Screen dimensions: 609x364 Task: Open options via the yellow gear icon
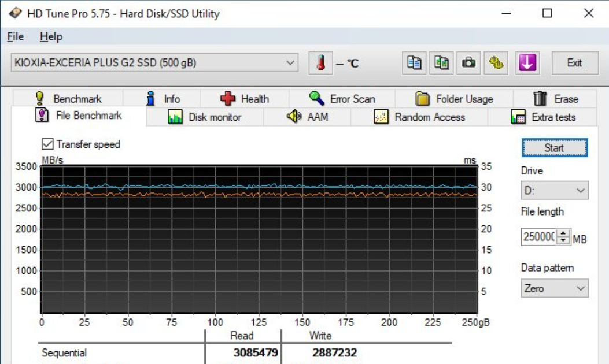[x=496, y=63]
